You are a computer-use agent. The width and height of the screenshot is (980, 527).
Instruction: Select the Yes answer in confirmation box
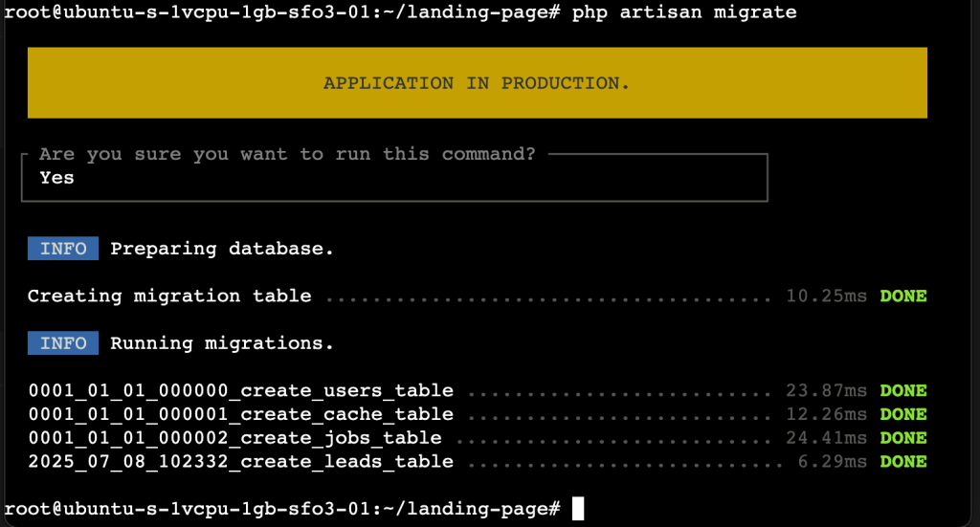[56, 177]
